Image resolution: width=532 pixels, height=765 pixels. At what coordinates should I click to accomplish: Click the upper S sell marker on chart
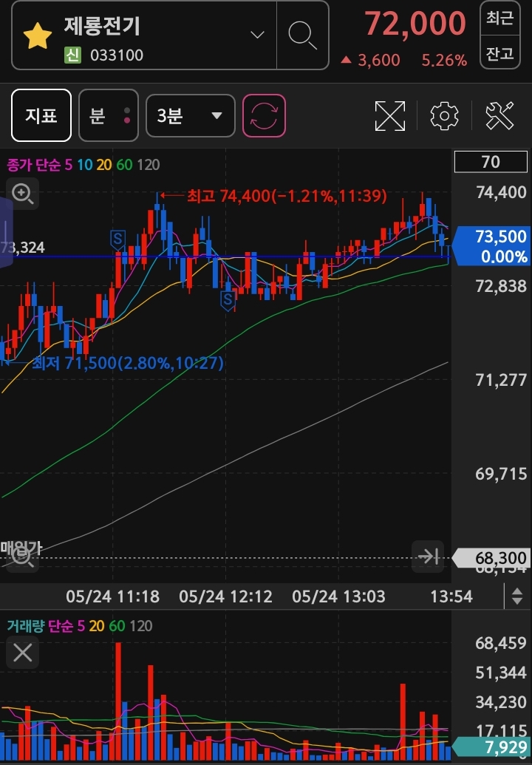coord(117,240)
